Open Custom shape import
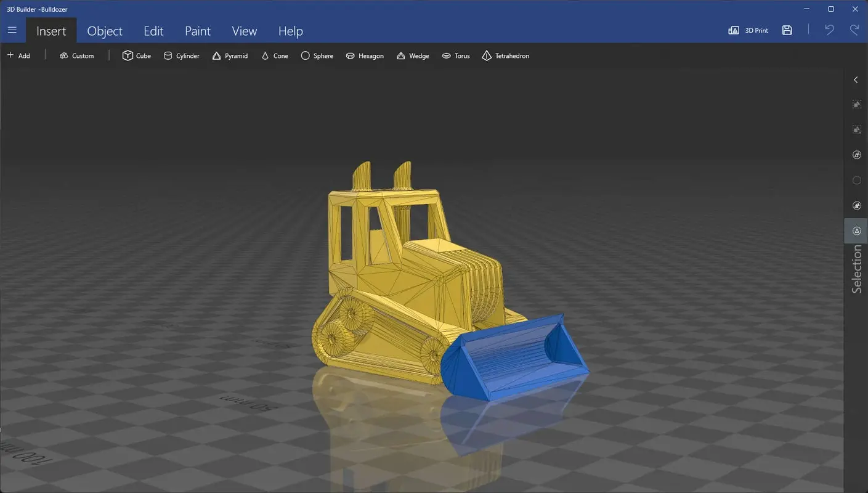The height and width of the screenshot is (493, 868). (76, 55)
